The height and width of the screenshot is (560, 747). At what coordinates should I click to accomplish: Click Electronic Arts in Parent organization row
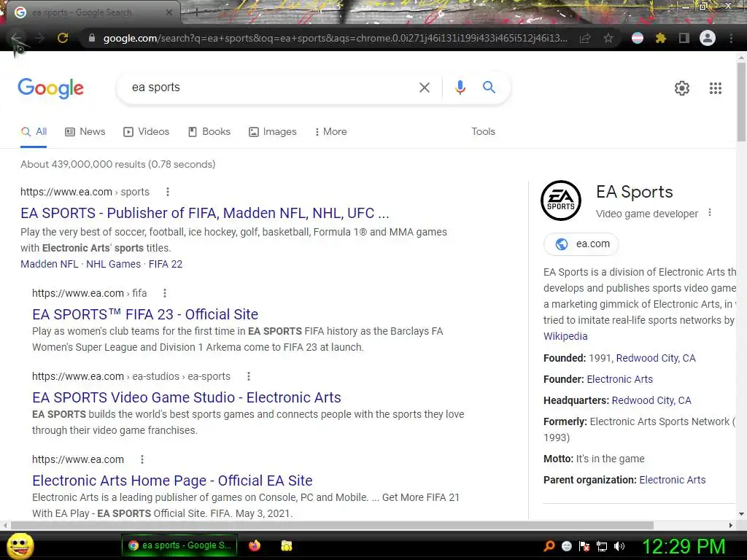coord(672,480)
